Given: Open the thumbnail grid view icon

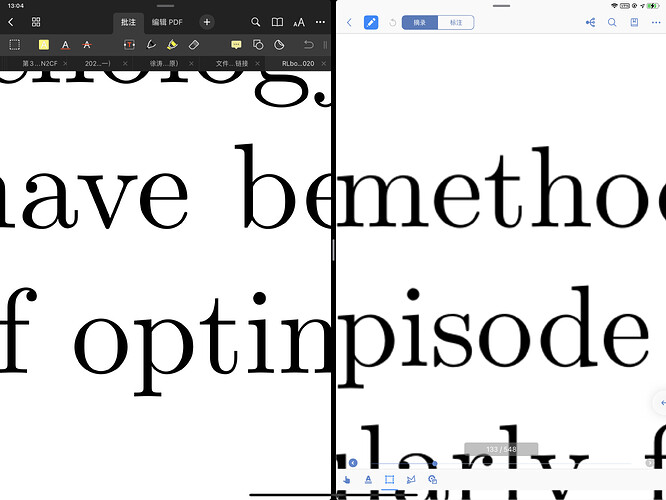Looking at the screenshot, I should tap(36, 22).
